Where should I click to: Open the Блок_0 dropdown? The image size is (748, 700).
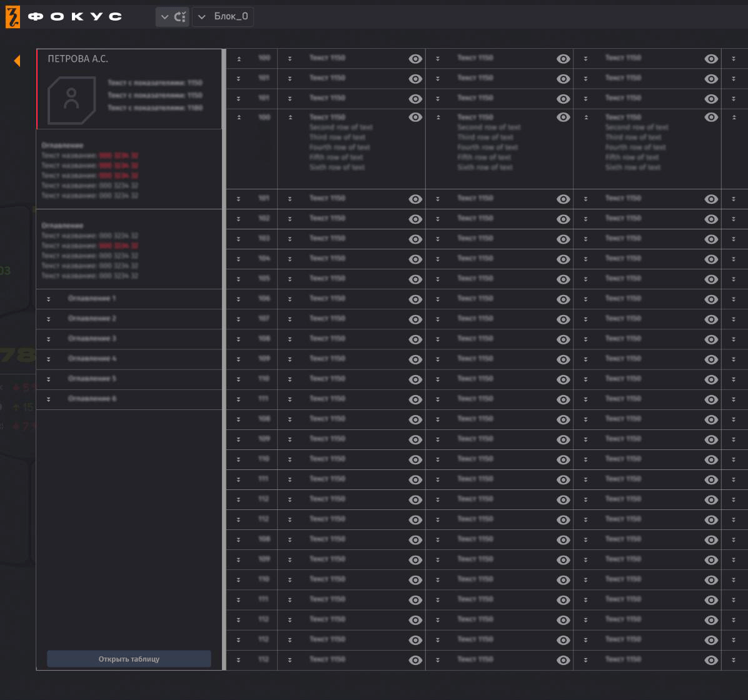click(x=223, y=17)
